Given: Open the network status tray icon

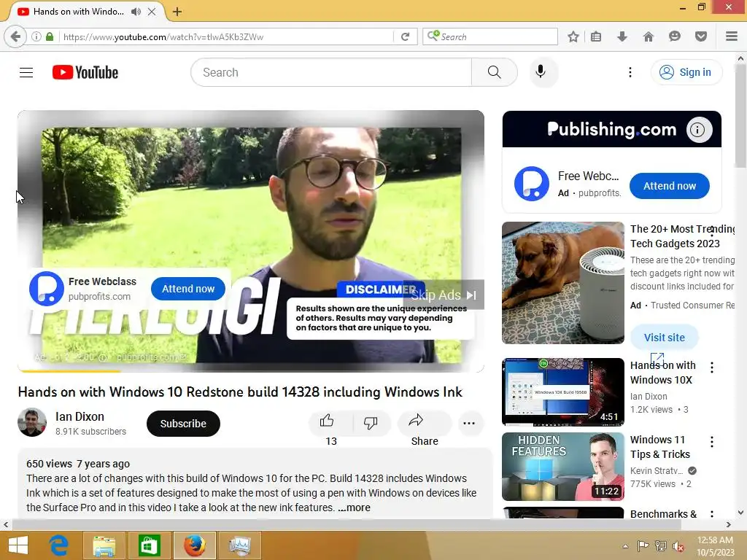Looking at the screenshot, I should coord(660,546).
